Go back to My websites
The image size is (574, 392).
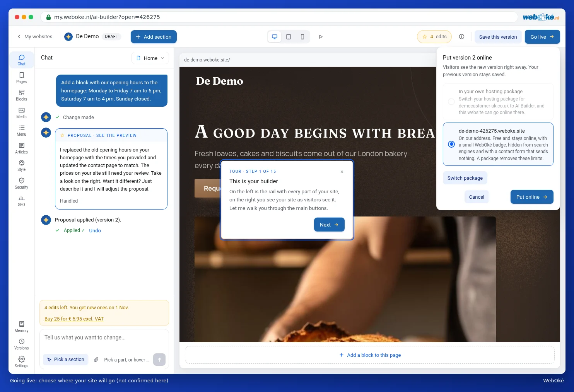35,37
